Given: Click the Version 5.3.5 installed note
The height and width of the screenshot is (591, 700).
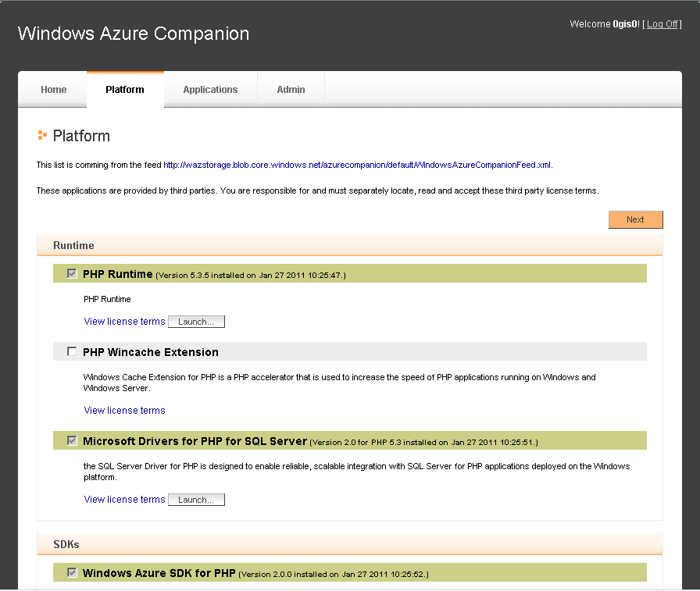Looking at the screenshot, I should tap(251, 276).
